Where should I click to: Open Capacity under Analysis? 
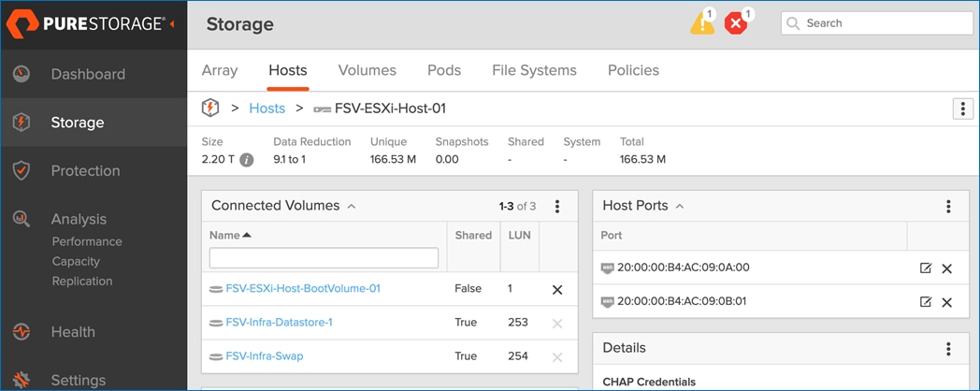tap(76, 262)
